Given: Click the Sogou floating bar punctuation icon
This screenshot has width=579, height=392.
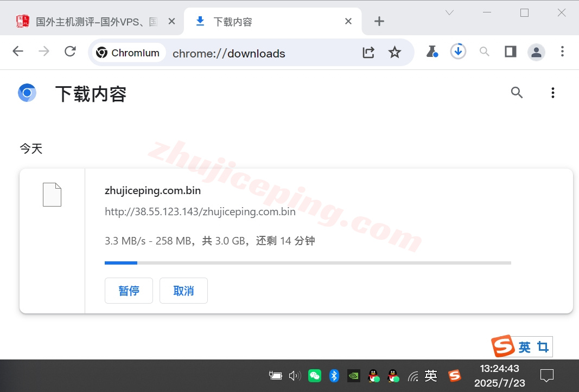Looking at the screenshot, I should click(543, 347).
